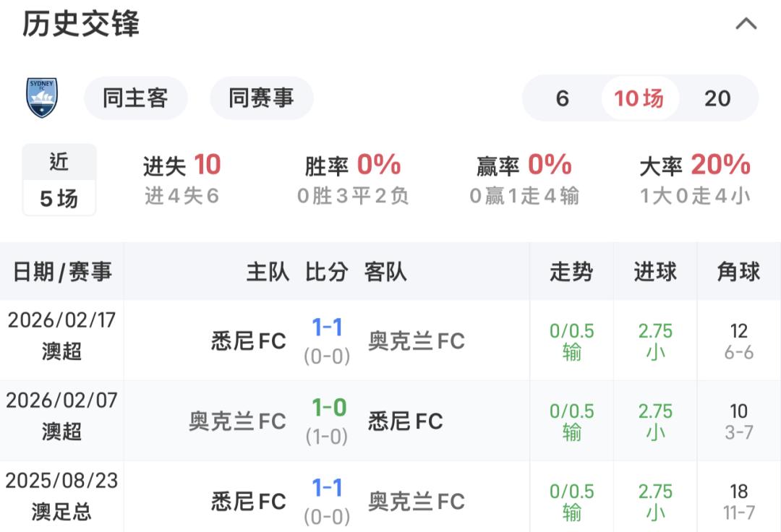Click the 进失 10 statistic

182,178
